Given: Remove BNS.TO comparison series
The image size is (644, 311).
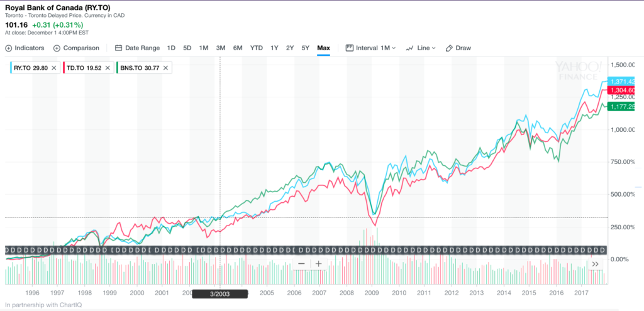Looking at the screenshot, I should pyautogui.click(x=165, y=68).
